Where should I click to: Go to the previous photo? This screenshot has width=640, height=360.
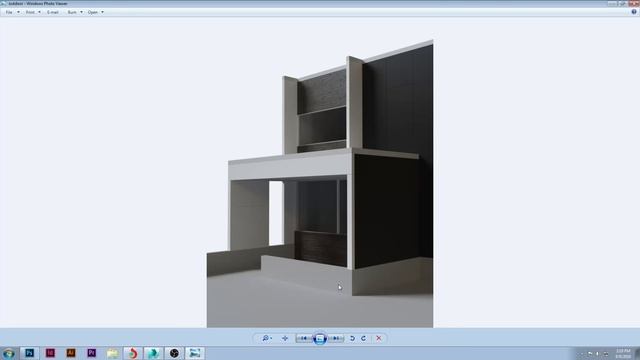coord(303,338)
